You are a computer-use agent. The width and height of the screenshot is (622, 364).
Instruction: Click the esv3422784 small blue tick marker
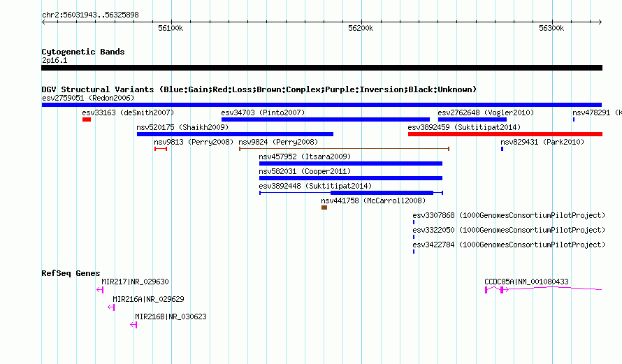point(414,252)
